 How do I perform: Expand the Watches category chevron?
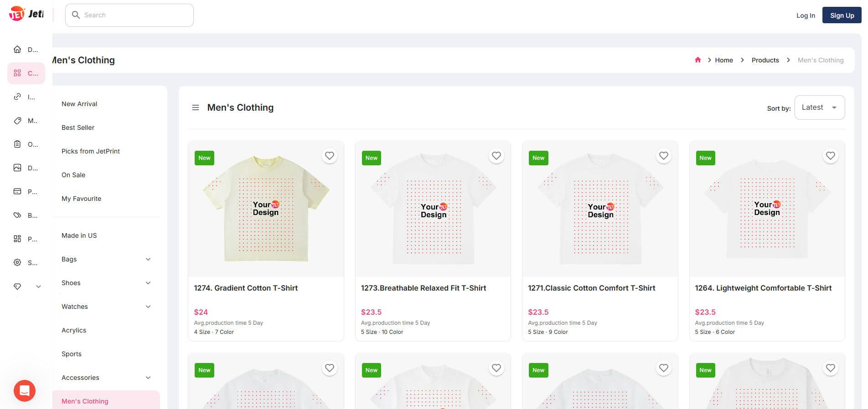coord(148,307)
